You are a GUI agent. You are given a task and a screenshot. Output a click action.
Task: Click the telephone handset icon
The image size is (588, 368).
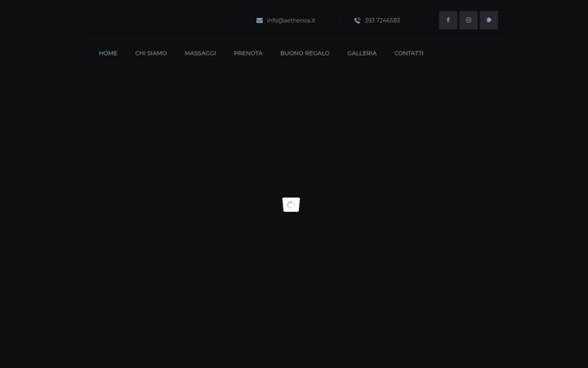point(358,20)
